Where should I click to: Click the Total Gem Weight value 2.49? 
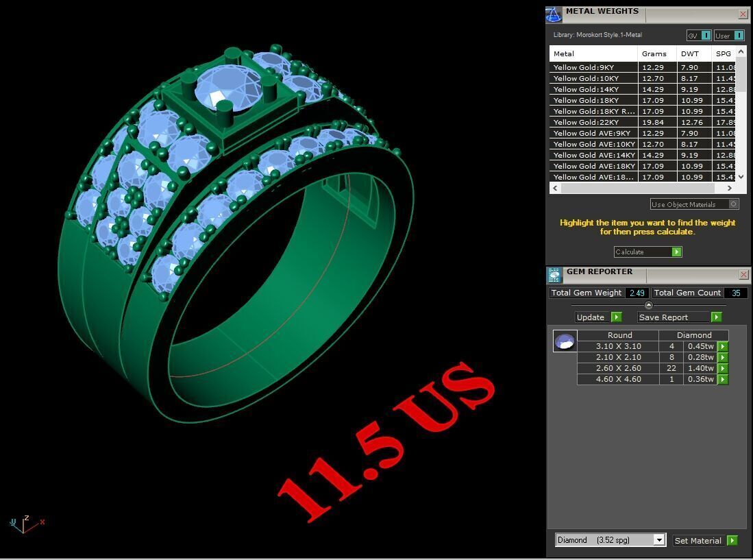click(x=637, y=293)
